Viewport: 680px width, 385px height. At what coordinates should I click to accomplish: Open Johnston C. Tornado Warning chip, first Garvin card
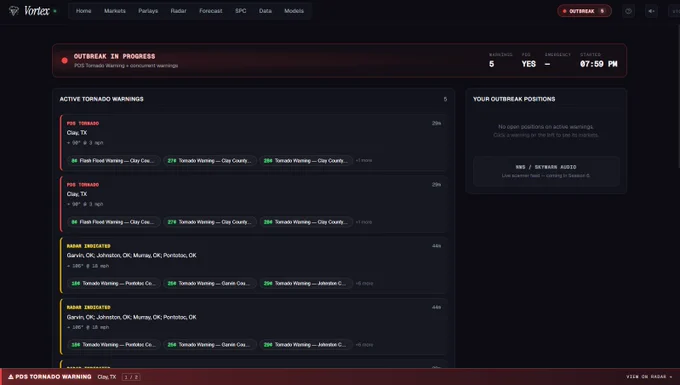click(x=306, y=284)
